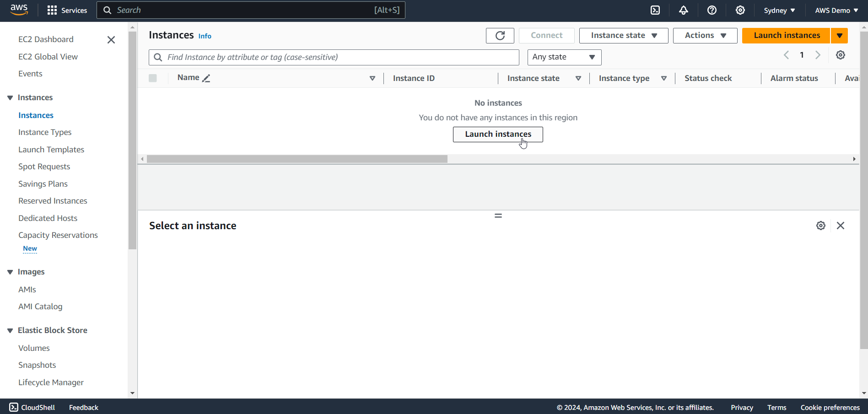Image resolution: width=868 pixels, height=414 pixels.
Task: Open Instance Types page
Action: [x=45, y=132]
